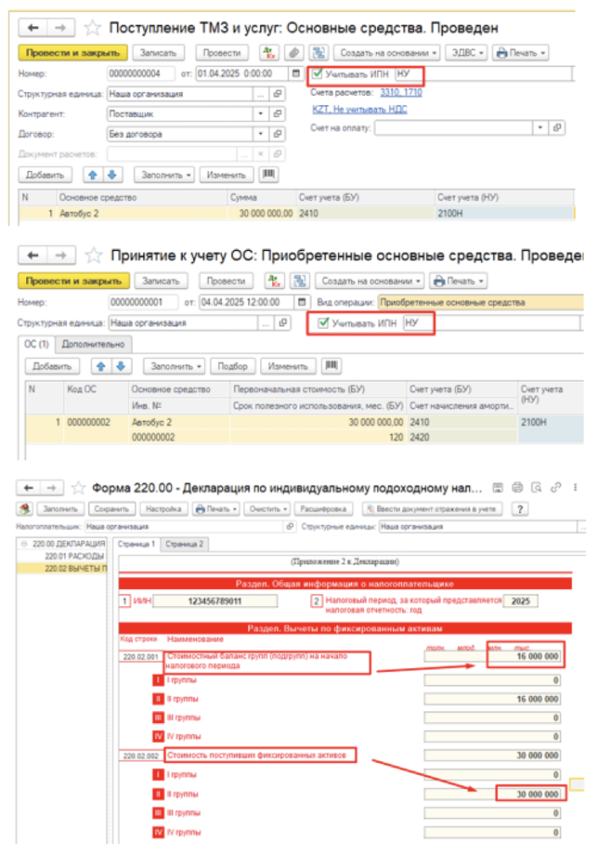Image resolution: width=598 pixels, height=868 pixels.
Task: Click the barcode icon beside Изменить in receipt form
Action: click(269, 175)
